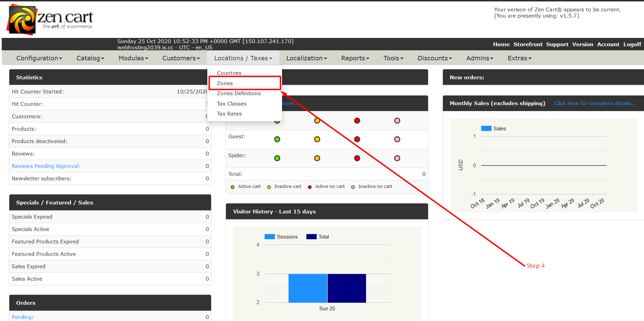Expand the Tools menu
This screenshot has width=644, height=321.
(x=393, y=58)
